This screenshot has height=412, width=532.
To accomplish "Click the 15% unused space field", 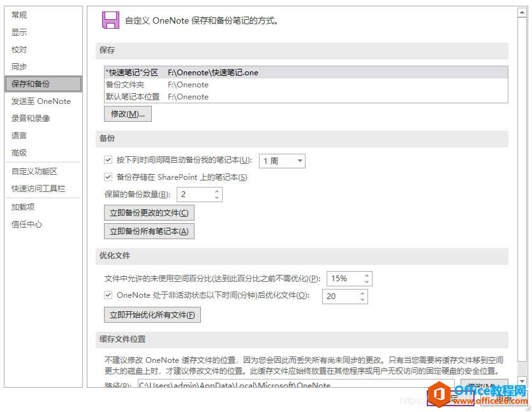I will [345, 279].
